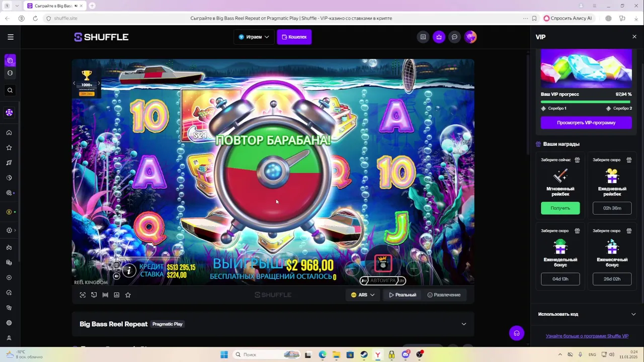Open the purple rewards gift icon in header
Viewport: 644px width, 362px height.
pos(439,37)
